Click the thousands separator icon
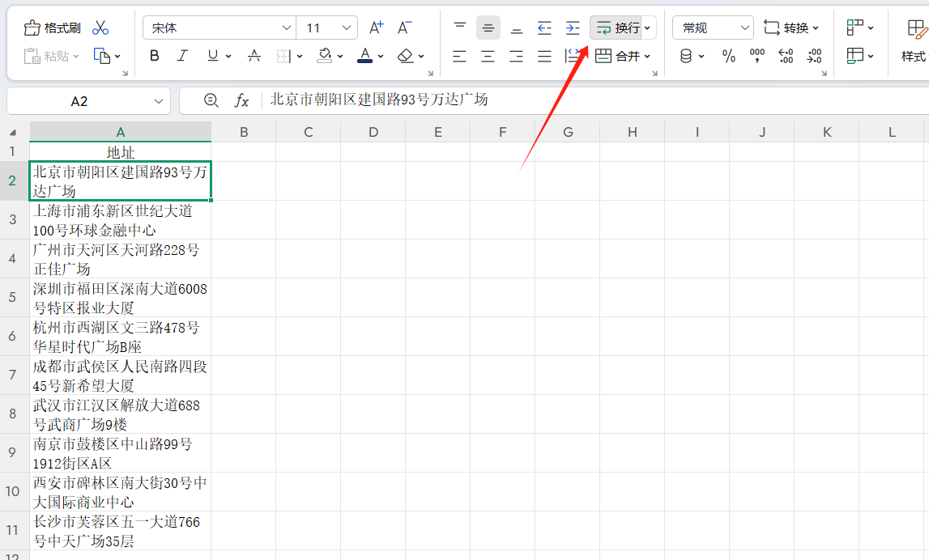 coord(757,56)
